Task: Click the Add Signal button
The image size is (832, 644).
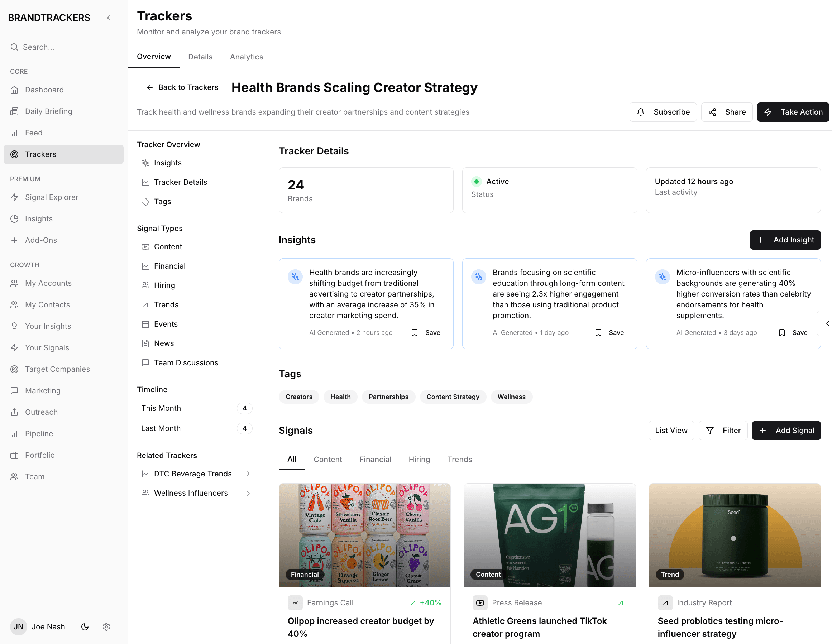Action: [786, 431]
